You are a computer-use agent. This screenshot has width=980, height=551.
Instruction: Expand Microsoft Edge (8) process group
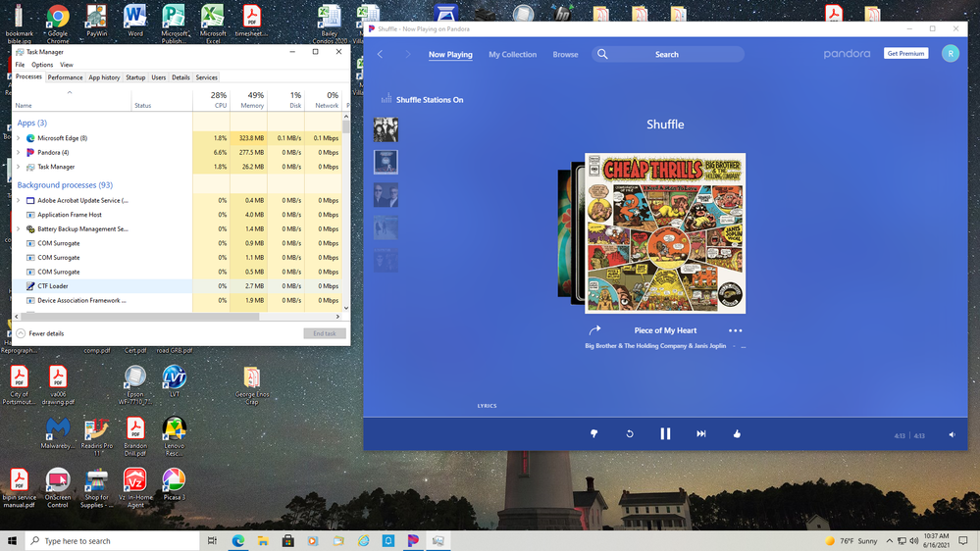tap(18, 138)
